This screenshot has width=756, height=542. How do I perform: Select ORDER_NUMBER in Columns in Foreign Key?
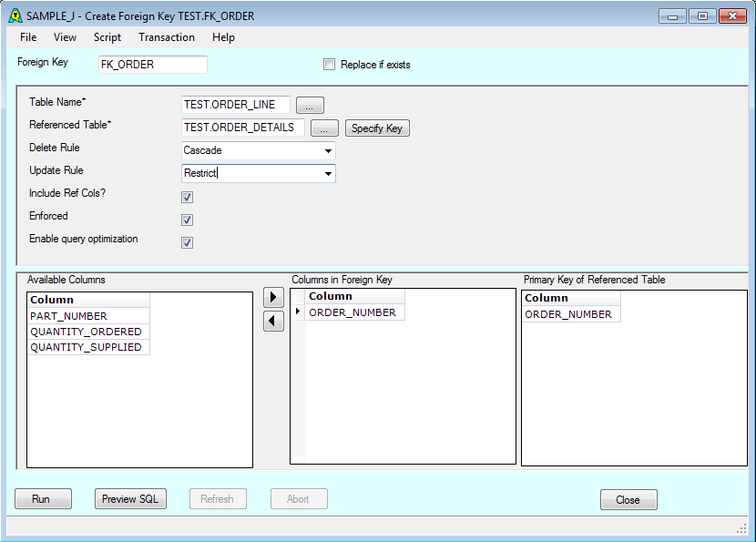tap(354, 312)
